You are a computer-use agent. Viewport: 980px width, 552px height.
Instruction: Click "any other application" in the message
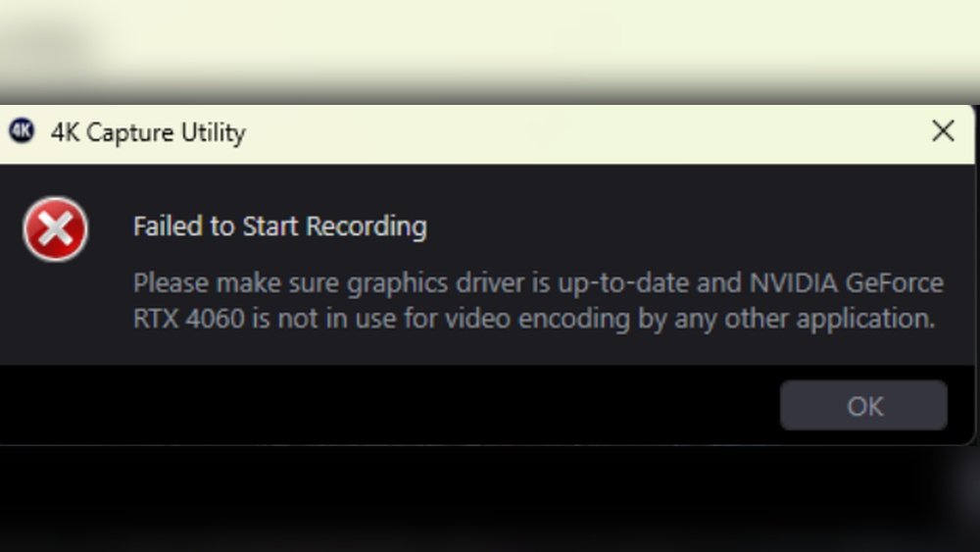click(x=804, y=319)
